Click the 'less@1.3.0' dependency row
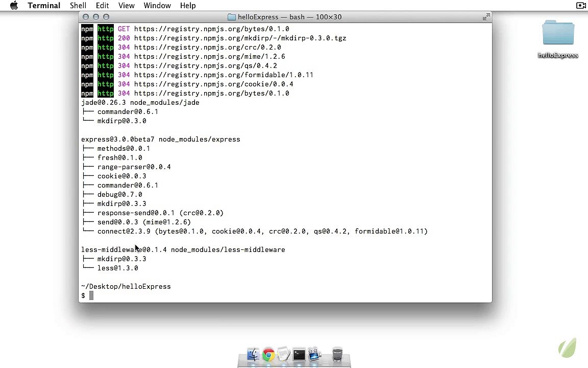 click(118, 268)
